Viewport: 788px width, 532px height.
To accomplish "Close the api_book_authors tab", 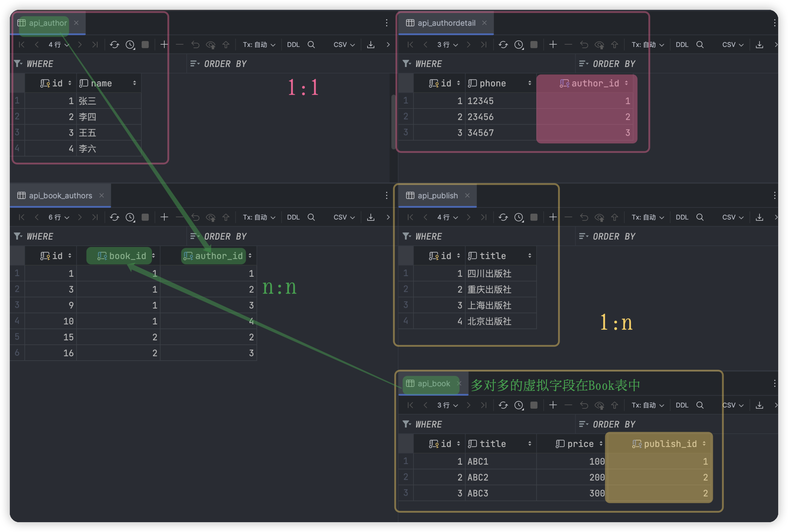I will [101, 196].
